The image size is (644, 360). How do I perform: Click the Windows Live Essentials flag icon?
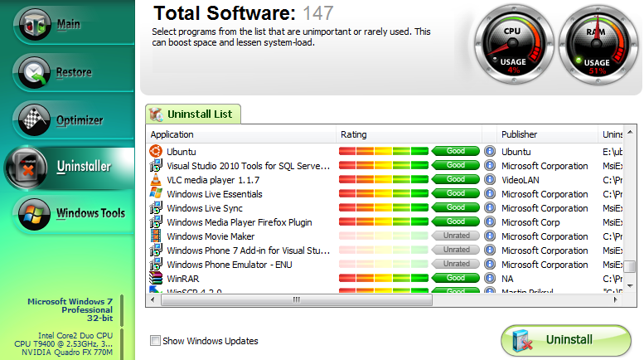coord(156,193)
